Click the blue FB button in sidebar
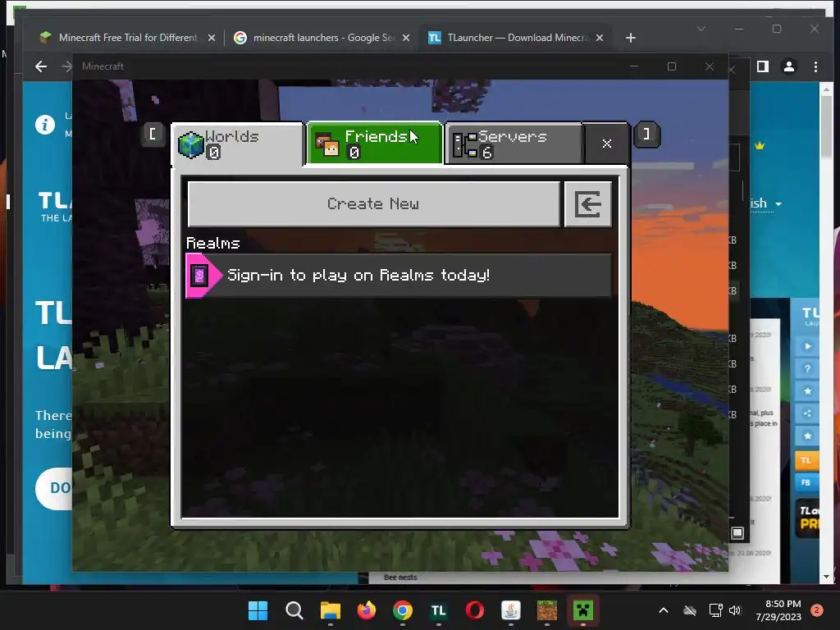840x630 pixels. pyautogui.click(x=806, y=482)
